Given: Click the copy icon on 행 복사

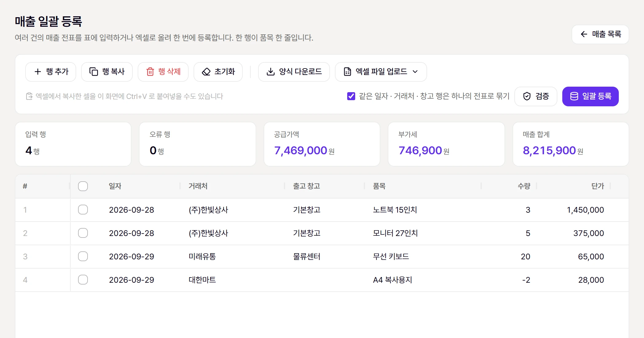Looking at the screenshot, I should pos(94,72).
